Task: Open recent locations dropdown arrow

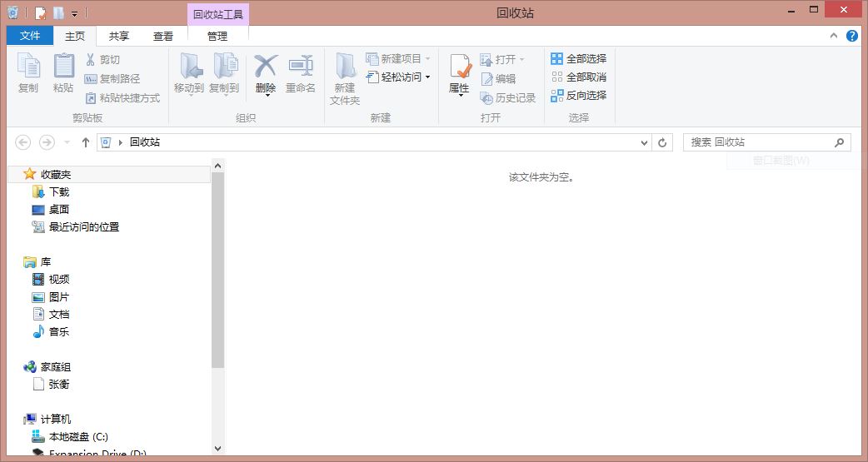Action: point(67,142)
